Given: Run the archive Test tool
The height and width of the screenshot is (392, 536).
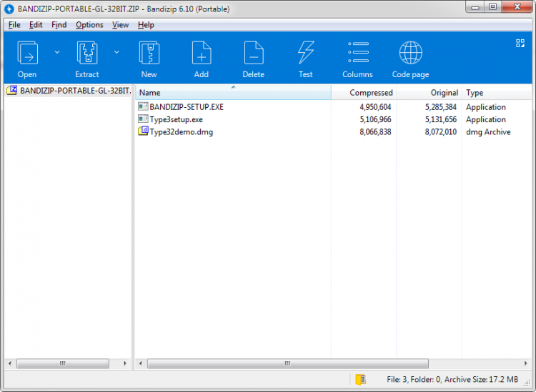Looking at the screenshot, I should [x=306, y=53].
